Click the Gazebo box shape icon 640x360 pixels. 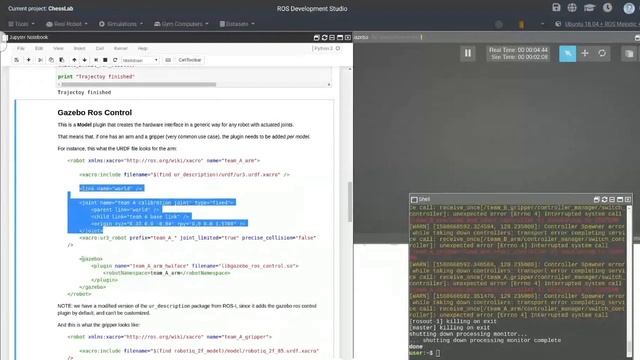click(x=629, y=53)
